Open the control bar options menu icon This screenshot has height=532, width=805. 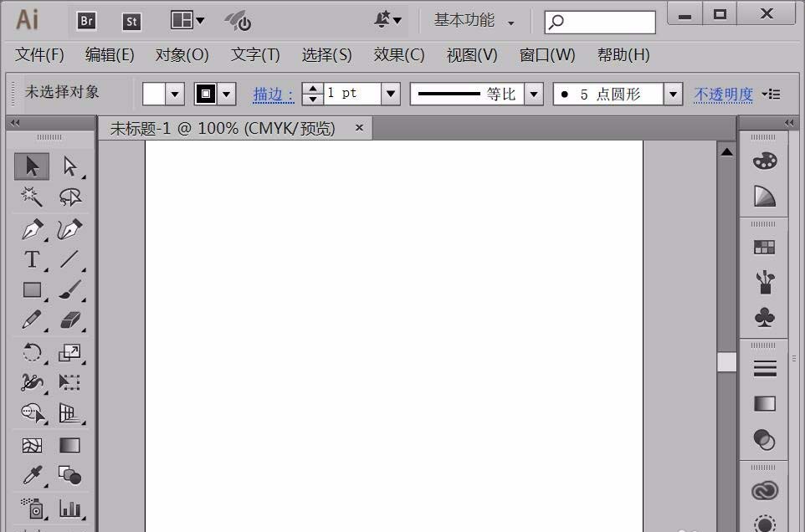pyautogui.click(x=772, y=94)
